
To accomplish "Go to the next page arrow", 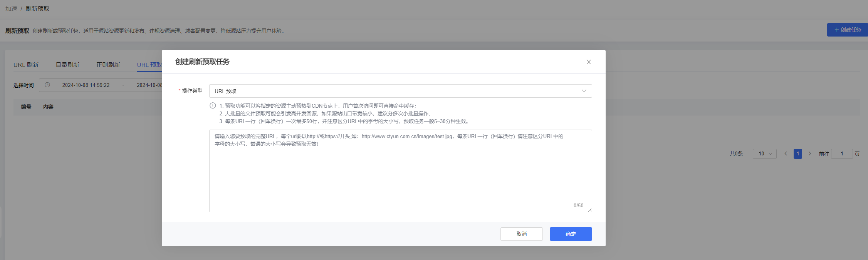I will point(810,154).
